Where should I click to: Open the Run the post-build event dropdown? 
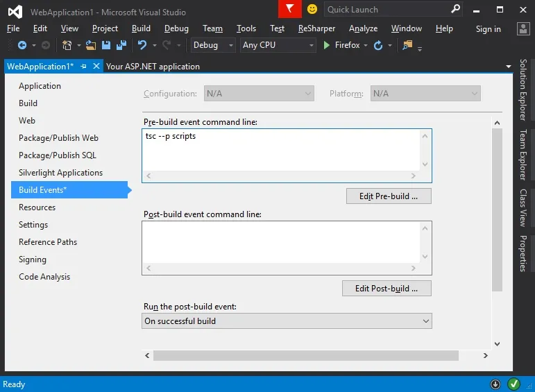pyautogui.click(x=287, y=321)
